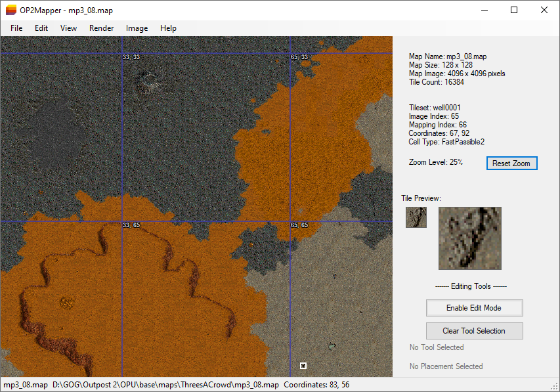This screenshot has height=392, width=560.
Task: Open the Edit menu
Action: [41, 28]
